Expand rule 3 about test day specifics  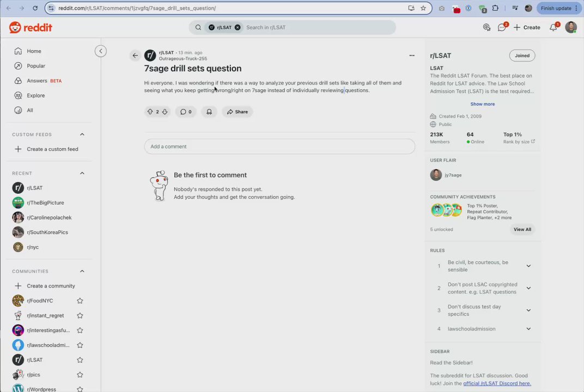[528, 310]
